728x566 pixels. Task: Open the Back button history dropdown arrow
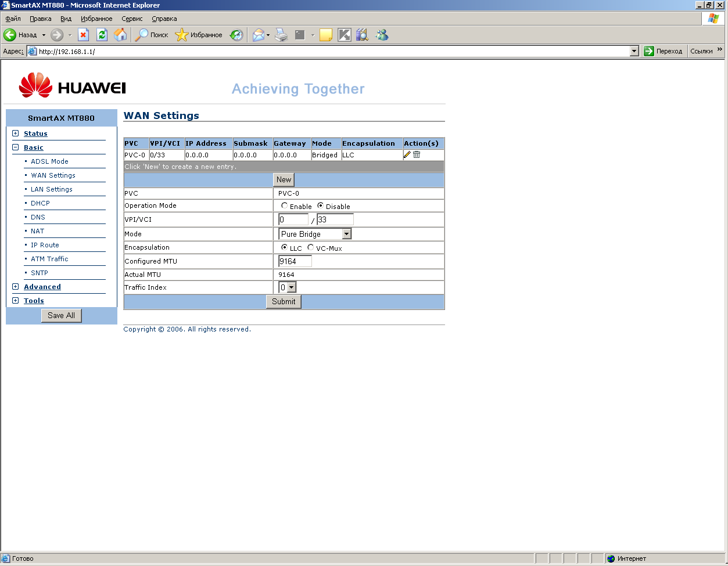tap(44, 35)
